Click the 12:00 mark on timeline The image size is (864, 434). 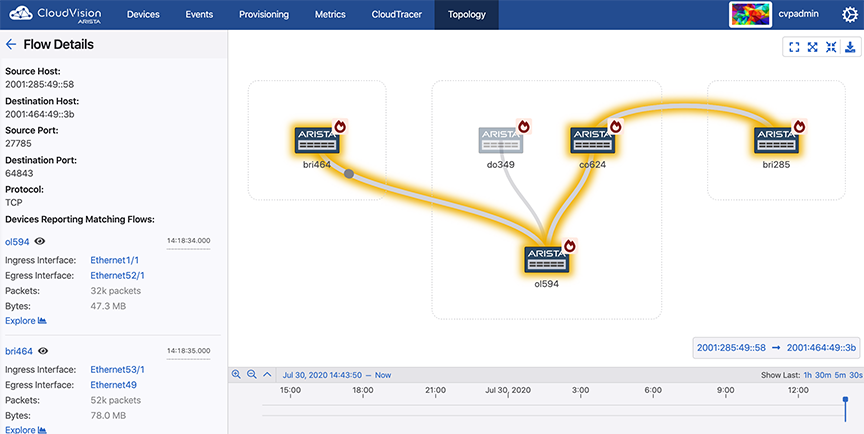coord(798,390)
